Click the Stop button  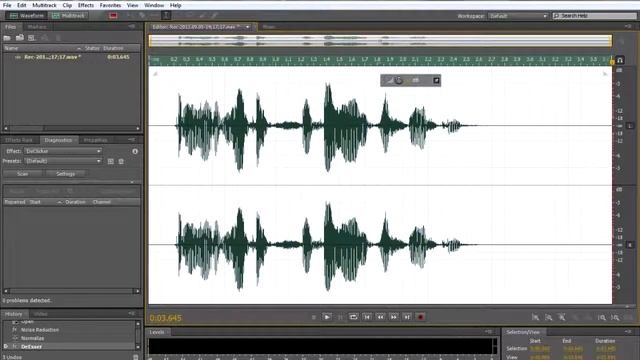pyautogui.click(x=313, y=317)
